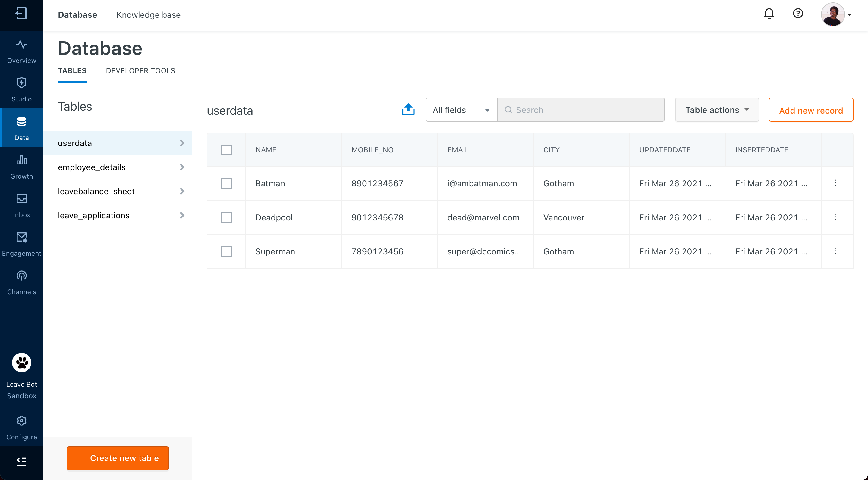Open the user profile avatar menu
The height and width of the screenshot is (480, 868).
pos(836,14)
